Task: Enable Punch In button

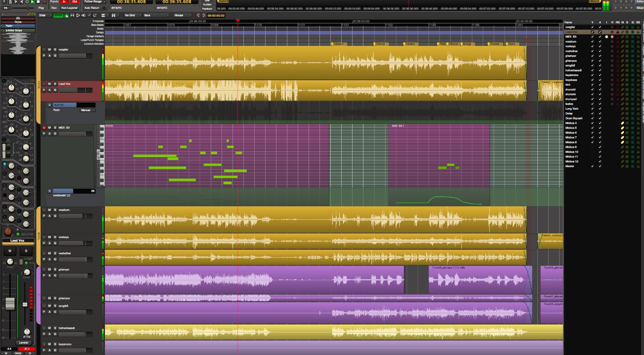Action: click(64, 2)
